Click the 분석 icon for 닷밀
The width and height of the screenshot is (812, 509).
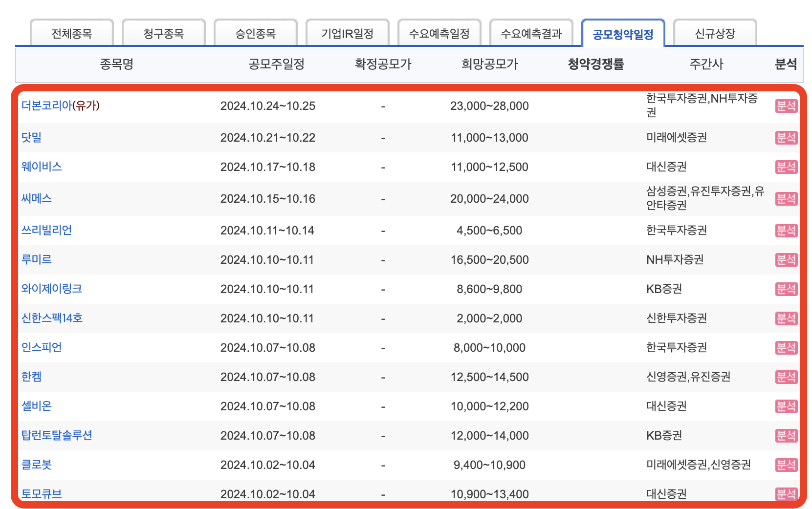[786, 138]
